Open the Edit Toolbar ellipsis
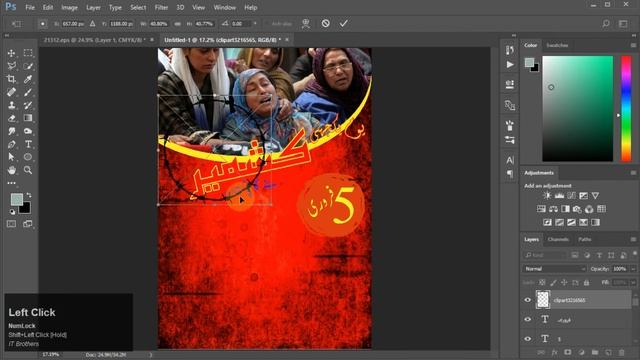 [x=11, y=183]
